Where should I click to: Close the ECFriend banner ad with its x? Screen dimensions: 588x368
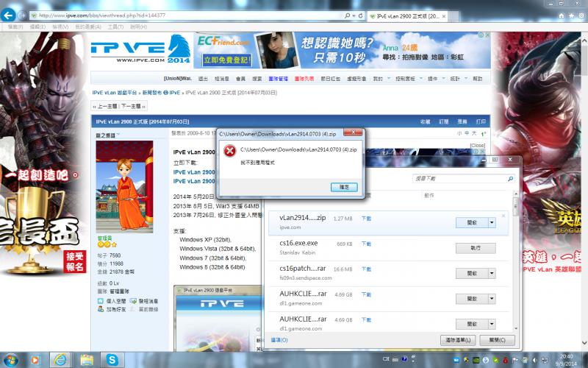(487, 35)
